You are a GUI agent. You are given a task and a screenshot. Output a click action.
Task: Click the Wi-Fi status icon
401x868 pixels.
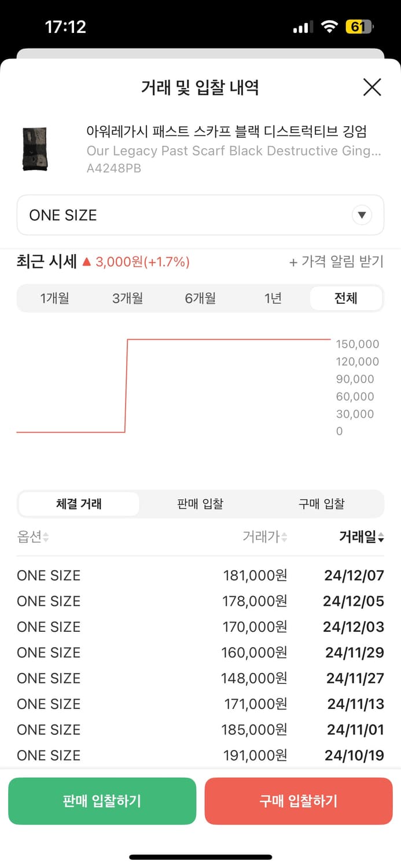pyautogui.click(x=329, y=26)
